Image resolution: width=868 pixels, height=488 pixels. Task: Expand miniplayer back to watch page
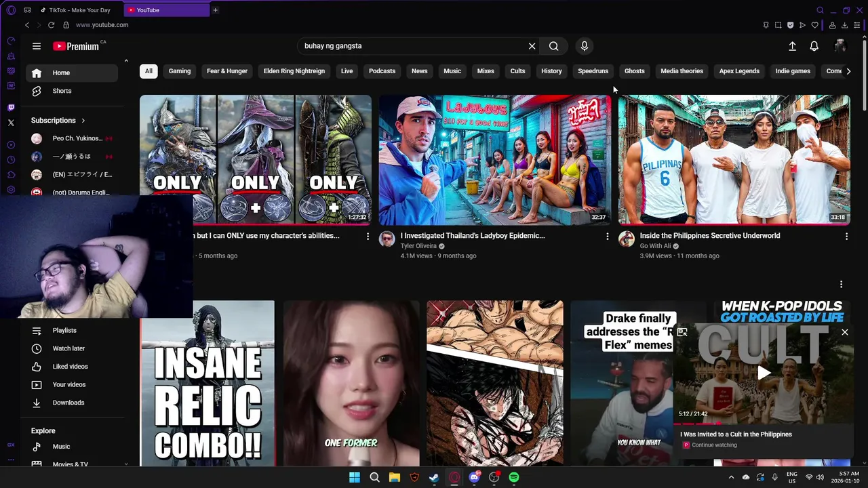(682, 332)
